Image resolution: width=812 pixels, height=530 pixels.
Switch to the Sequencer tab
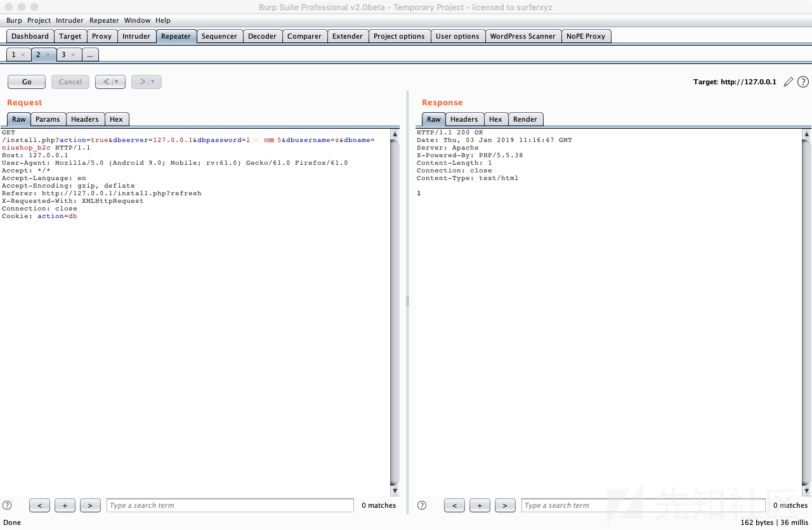(x=219, y=36)
